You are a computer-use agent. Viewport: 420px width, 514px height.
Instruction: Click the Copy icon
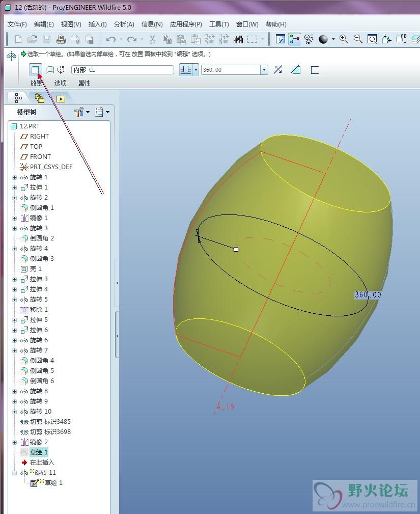167,39
